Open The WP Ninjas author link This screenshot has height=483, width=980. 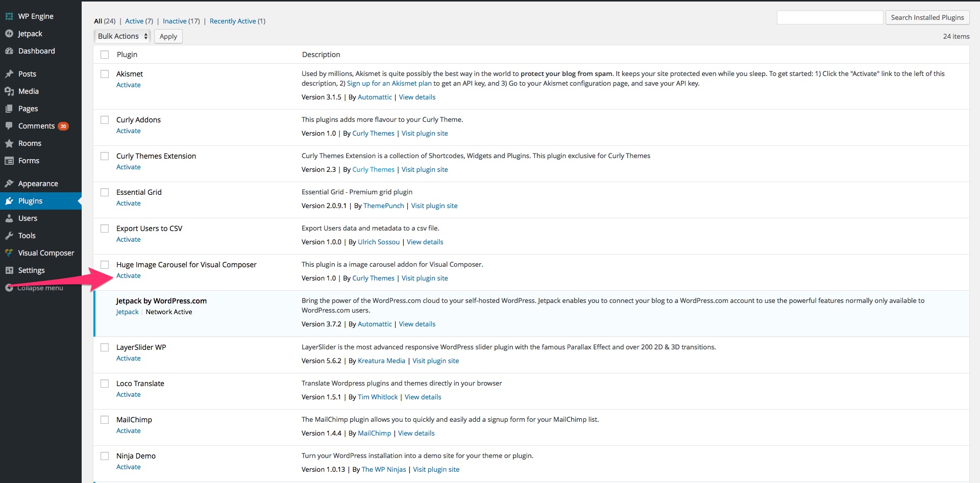coord(384,470)
